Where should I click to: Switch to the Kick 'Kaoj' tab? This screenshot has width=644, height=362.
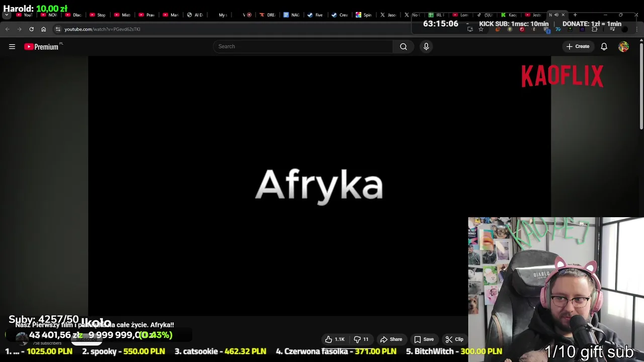point(509,15)
